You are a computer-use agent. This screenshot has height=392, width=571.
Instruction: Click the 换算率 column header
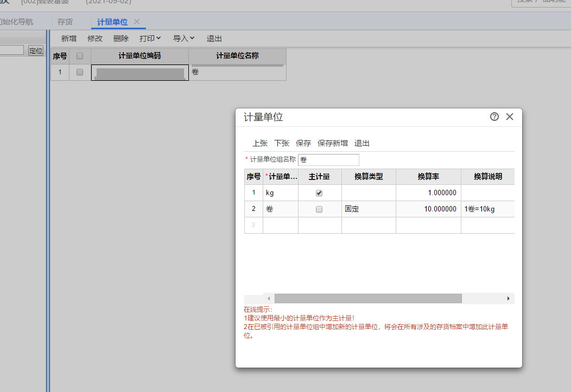click(x=428, y=177)
